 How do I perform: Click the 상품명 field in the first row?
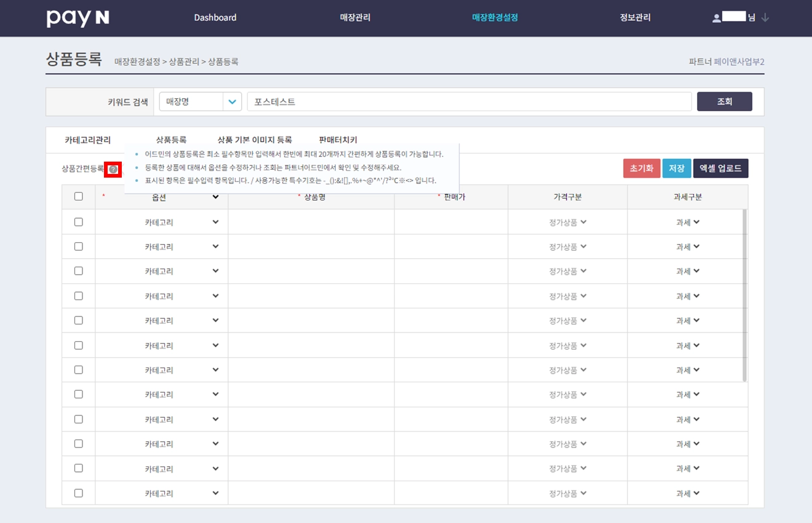(x=311, y=222)
